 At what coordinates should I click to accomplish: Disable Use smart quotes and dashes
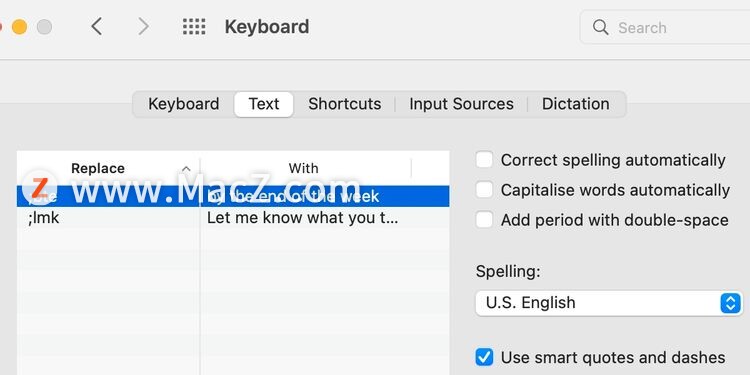pyautogui.click(x=484, y=357)
